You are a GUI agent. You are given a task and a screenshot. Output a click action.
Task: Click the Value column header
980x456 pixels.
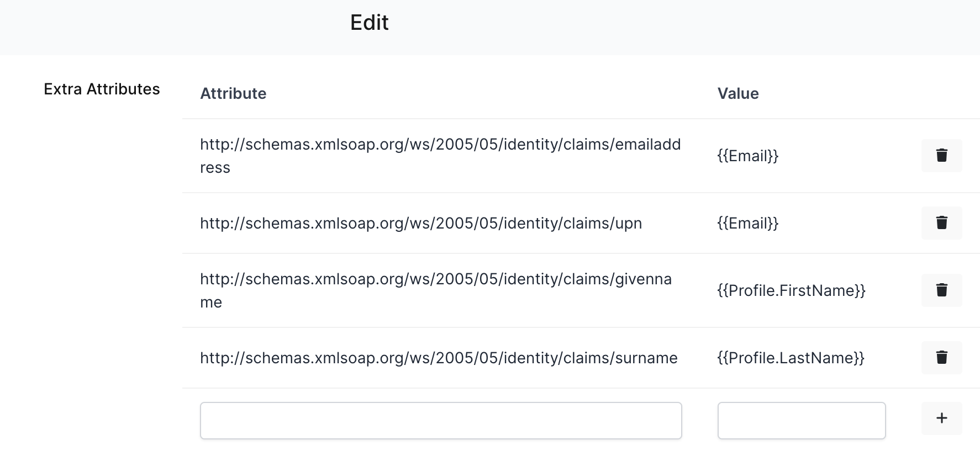click(737, 93)
